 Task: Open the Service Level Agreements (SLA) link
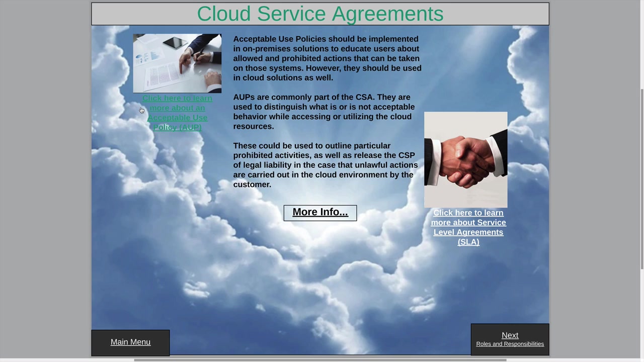tap(468, 227)
